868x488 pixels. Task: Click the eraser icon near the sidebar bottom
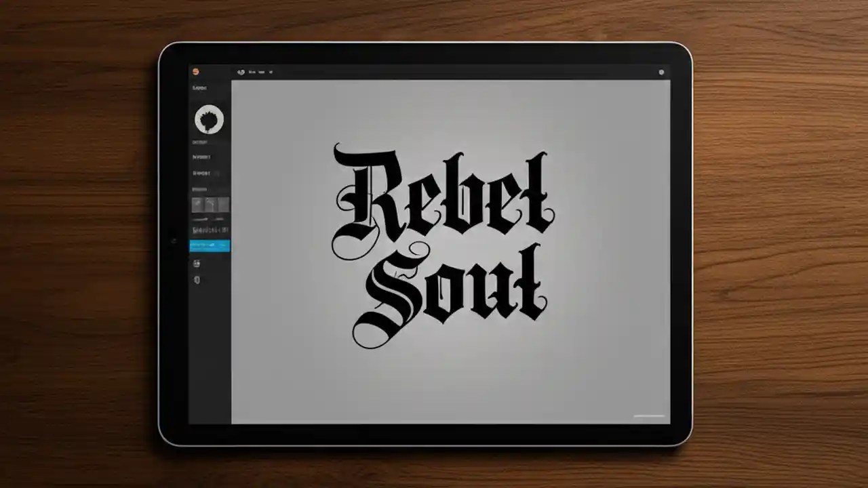197,280
